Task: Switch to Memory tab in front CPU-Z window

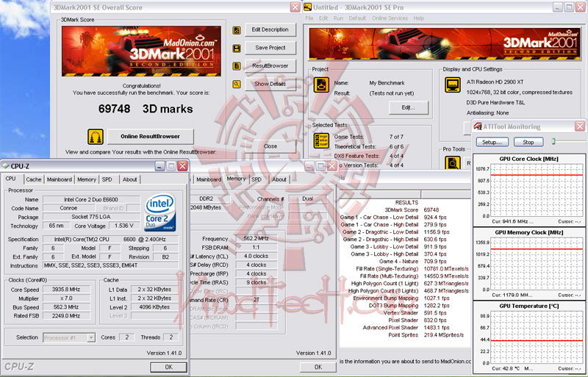Action: (x=87, y=179)
